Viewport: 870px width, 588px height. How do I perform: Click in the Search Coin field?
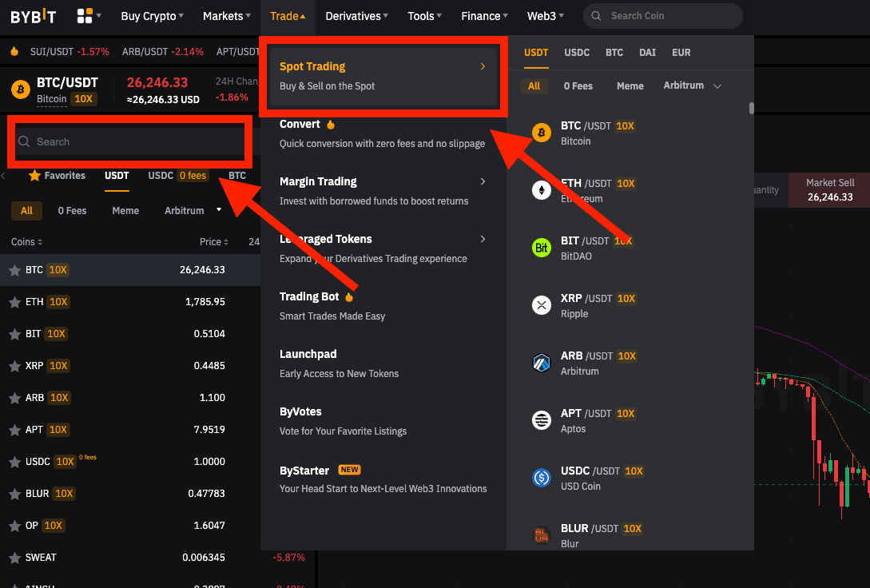coord(663,16)
